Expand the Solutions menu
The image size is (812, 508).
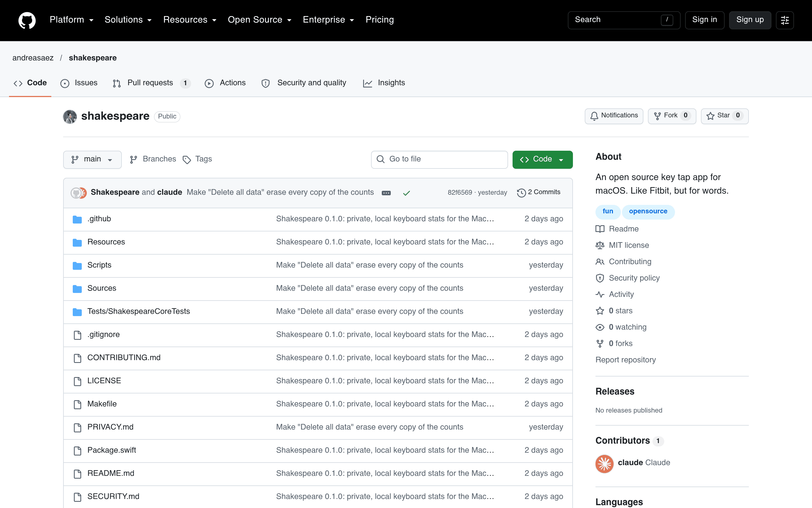point(128,20)
